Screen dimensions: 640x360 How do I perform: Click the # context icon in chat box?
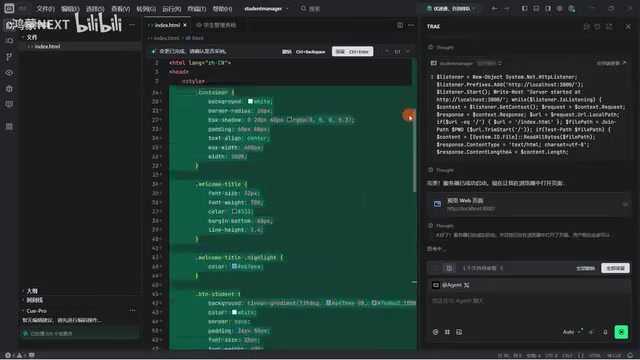pos(447,332)
